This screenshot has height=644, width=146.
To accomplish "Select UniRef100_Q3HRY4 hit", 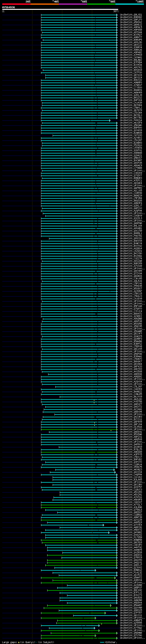I will [x=131, y=48].
